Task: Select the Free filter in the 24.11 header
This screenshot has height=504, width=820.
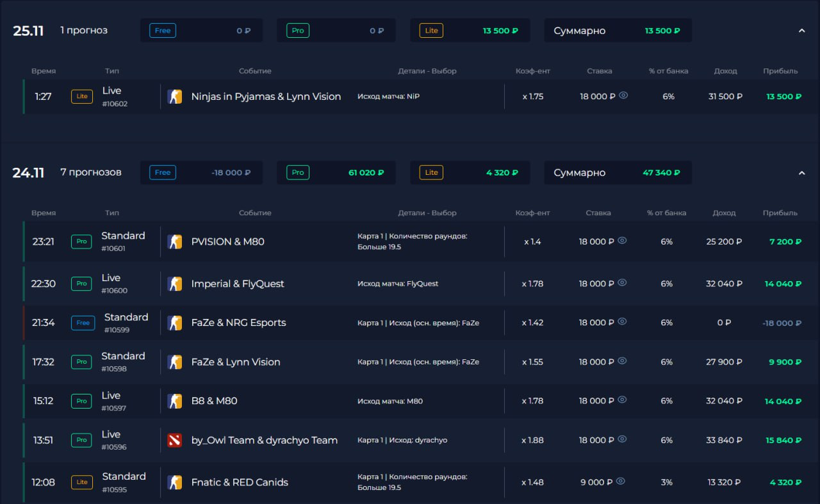Action: click(163, 172)
